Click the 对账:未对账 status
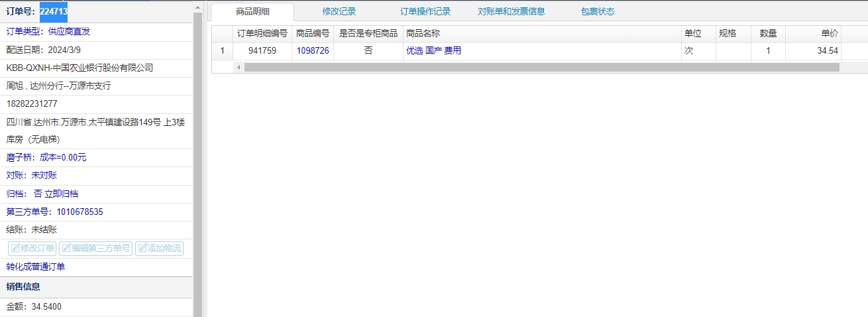 coord(32,175)
